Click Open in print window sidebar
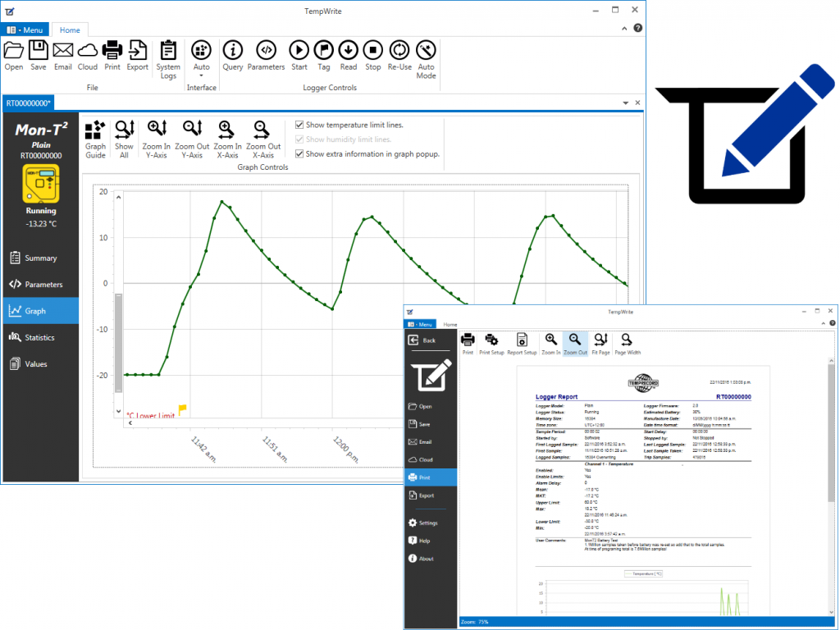This screenshot has height=630, width=840. [431, 406]
